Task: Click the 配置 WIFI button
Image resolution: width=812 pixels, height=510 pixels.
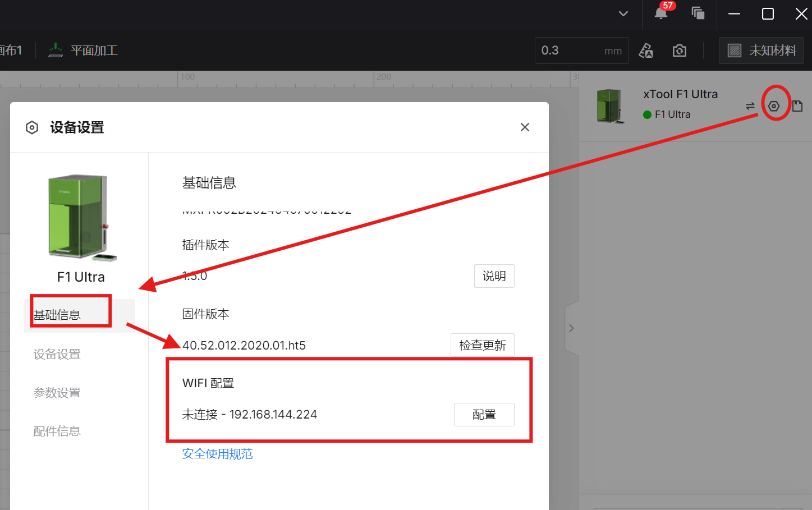Action: point(484,415)
